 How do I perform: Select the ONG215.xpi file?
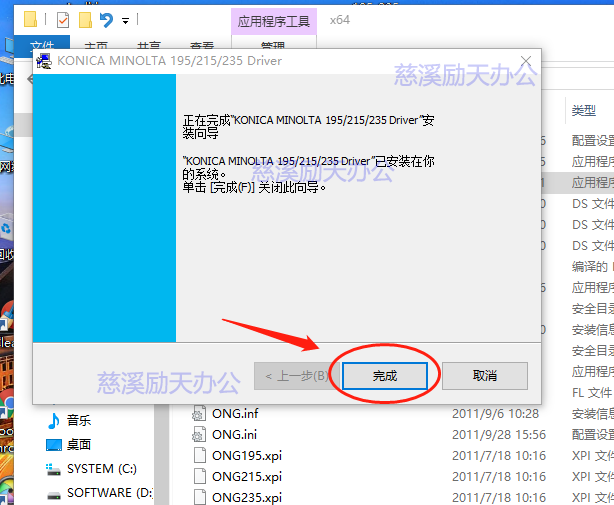(x=246, y=476)
